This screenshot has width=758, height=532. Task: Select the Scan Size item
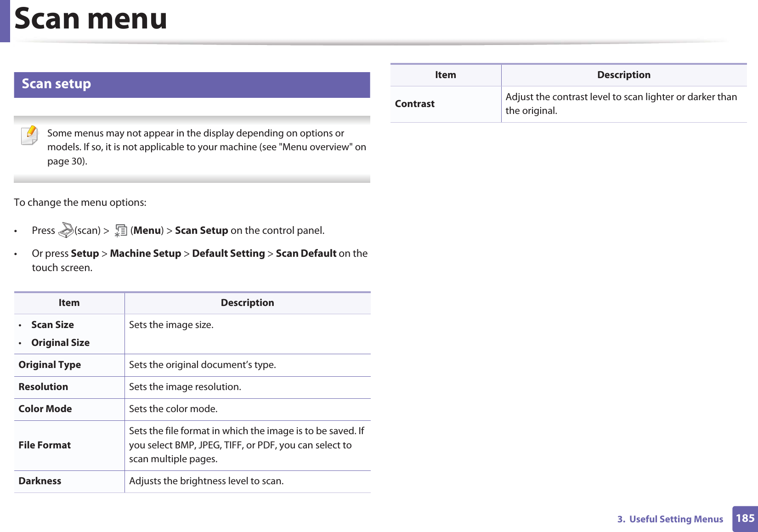click(x=53, y=325)
